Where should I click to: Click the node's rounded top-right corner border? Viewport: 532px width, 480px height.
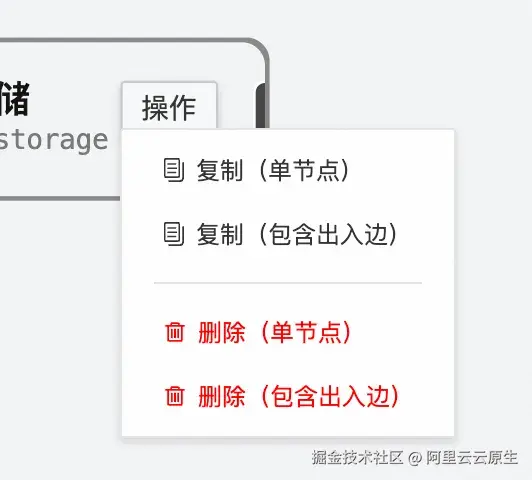[260, 50]
